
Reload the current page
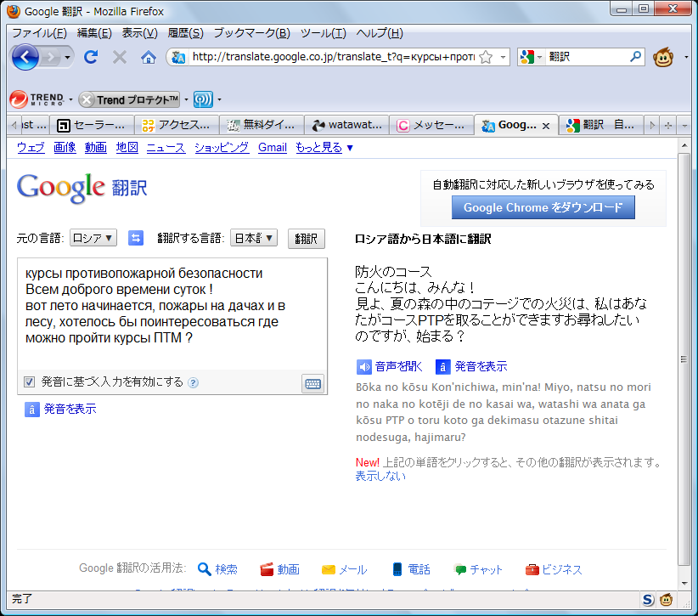coord(91,57)
